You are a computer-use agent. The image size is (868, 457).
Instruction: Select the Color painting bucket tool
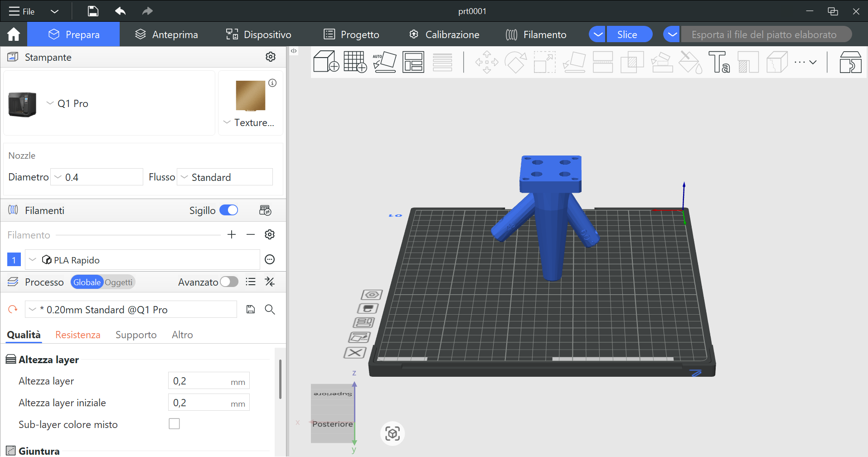(690, 62)
